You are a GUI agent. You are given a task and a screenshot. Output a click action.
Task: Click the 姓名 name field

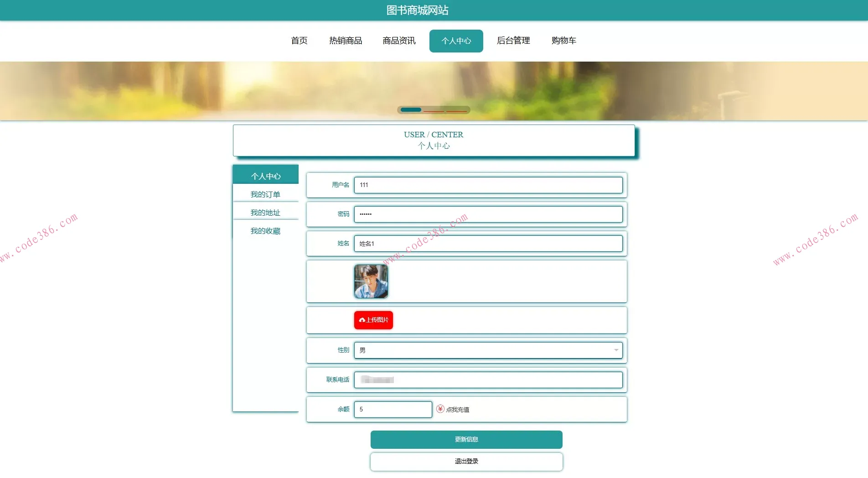tap(488, 244)
